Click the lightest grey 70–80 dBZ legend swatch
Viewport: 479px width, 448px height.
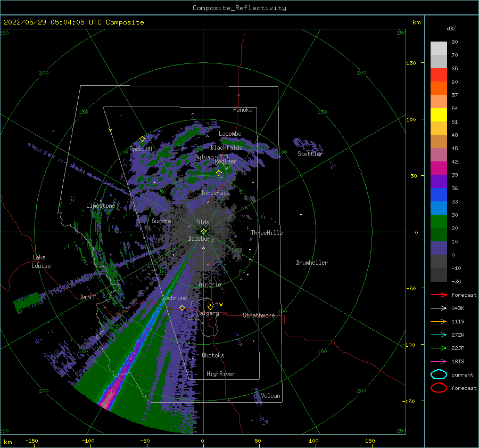pos(439,48)
